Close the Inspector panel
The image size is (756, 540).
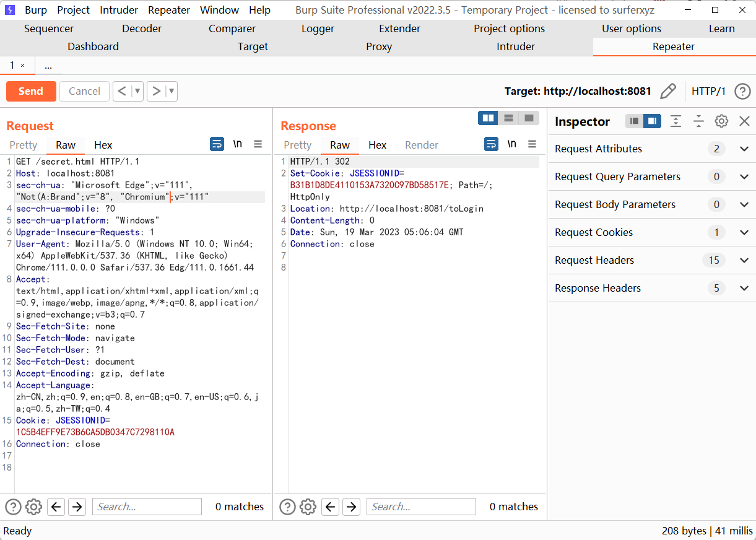pyautogui.click(x=745, y=121)
